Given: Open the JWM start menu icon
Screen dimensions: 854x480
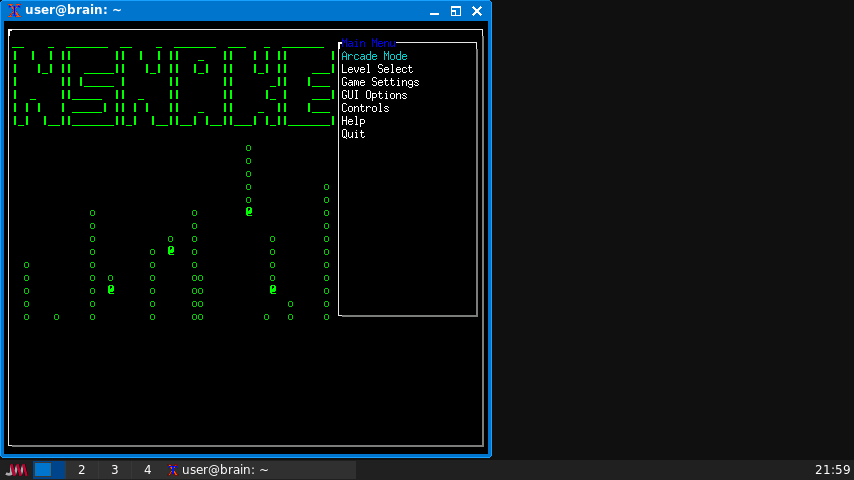Looking at the screenshot, I should [x=16, y=470].
